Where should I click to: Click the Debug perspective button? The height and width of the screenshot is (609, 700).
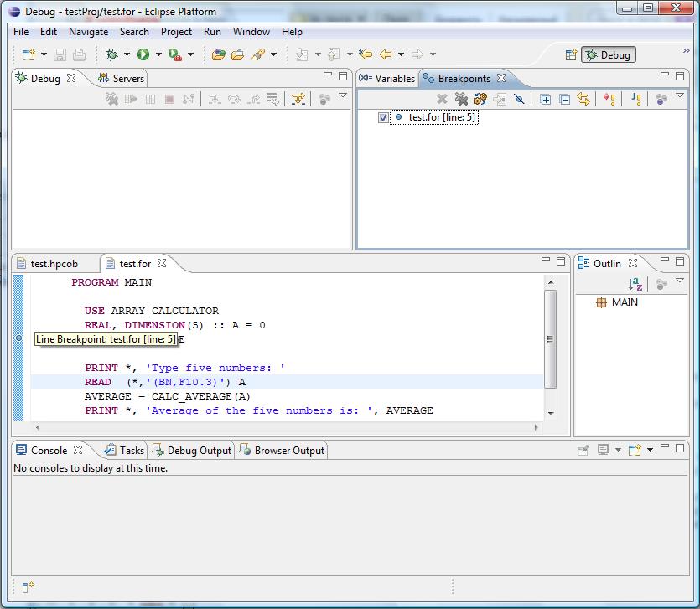[609, 54]
